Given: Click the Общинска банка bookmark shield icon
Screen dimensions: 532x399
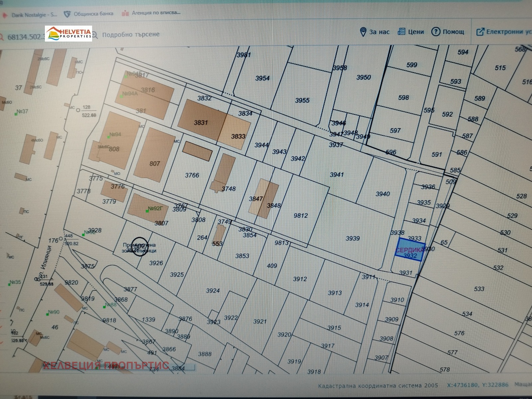Looking at the screenshot, I should [x=67, y=14].
